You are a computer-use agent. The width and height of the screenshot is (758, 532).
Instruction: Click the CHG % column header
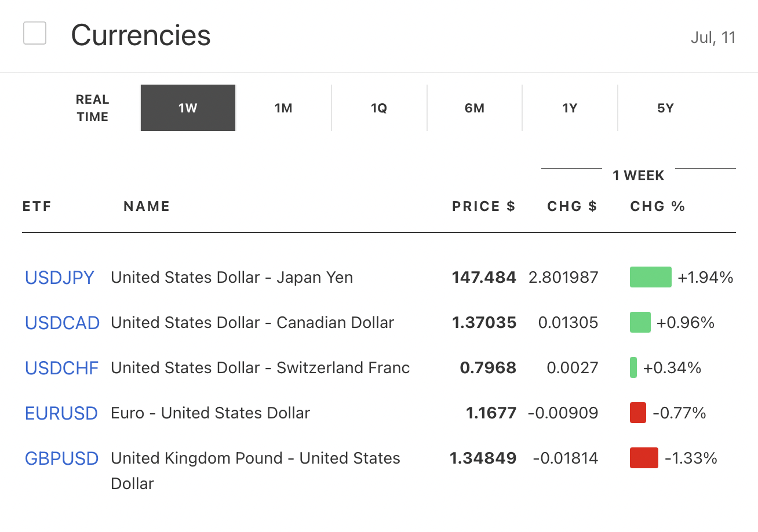coord(658,206)
